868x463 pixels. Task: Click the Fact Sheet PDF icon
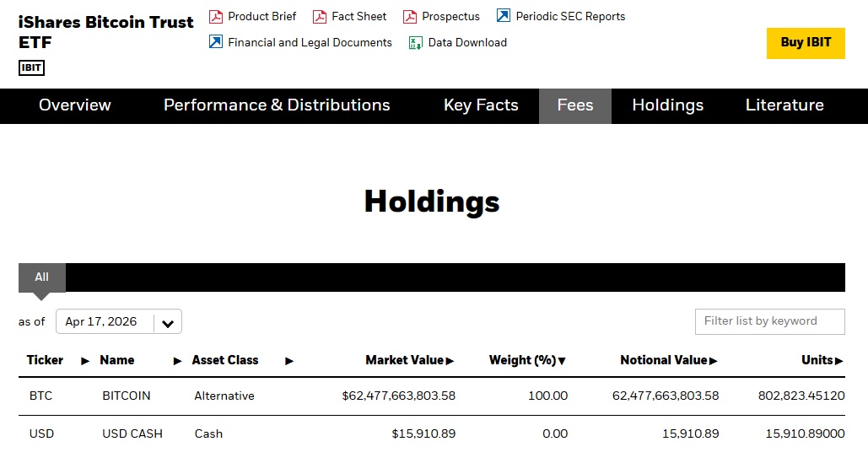coord(320,16)
